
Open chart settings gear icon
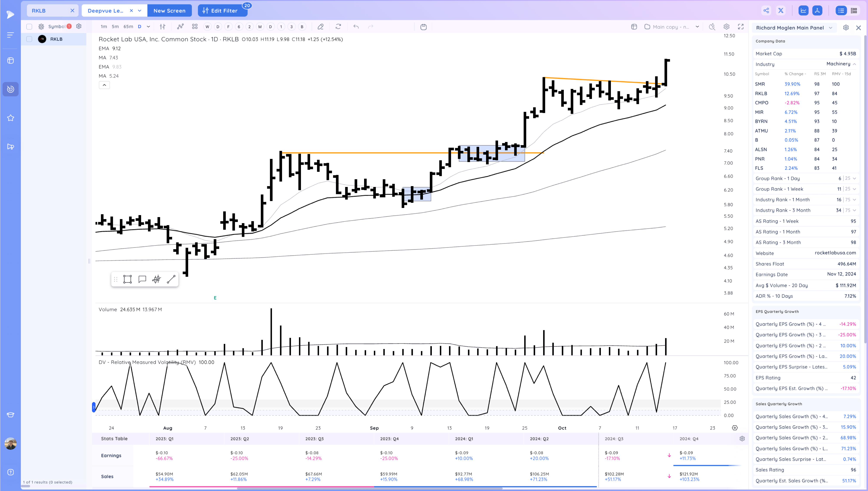(726, 27)
